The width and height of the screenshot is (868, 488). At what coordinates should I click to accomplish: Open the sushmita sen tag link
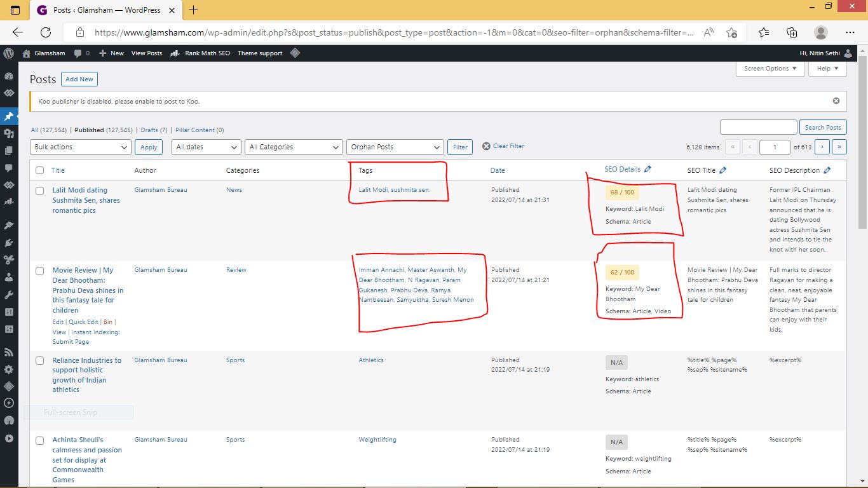(x=410, y=190)
